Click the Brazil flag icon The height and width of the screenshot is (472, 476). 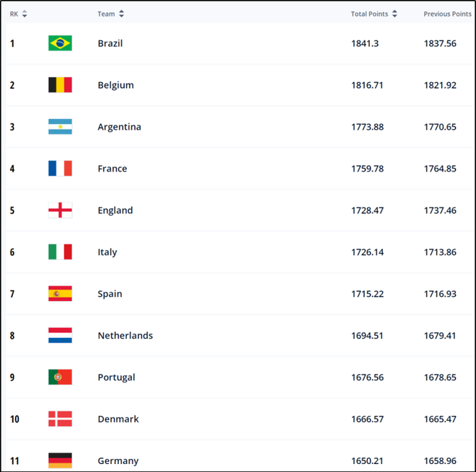point(60,43)
